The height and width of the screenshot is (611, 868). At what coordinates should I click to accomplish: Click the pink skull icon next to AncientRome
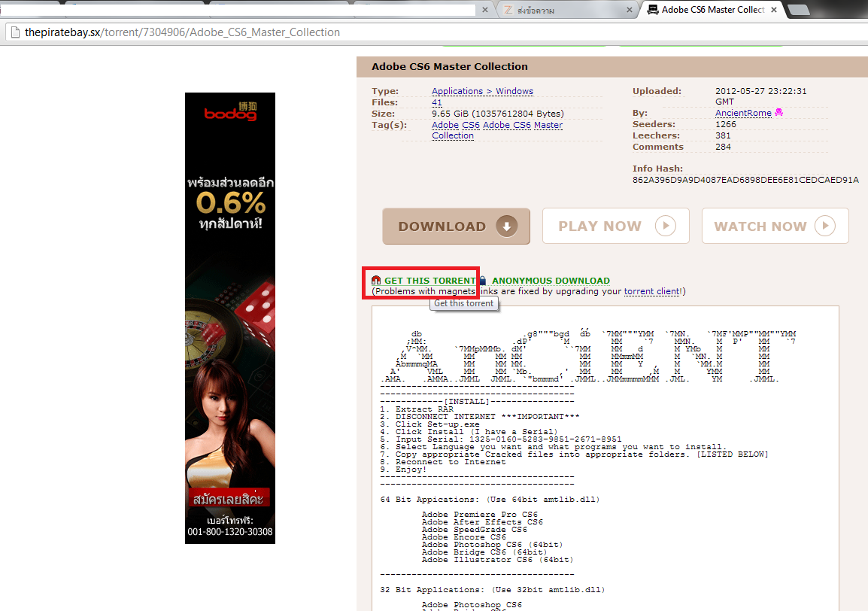pyautogui.click(x=779, y=112)
